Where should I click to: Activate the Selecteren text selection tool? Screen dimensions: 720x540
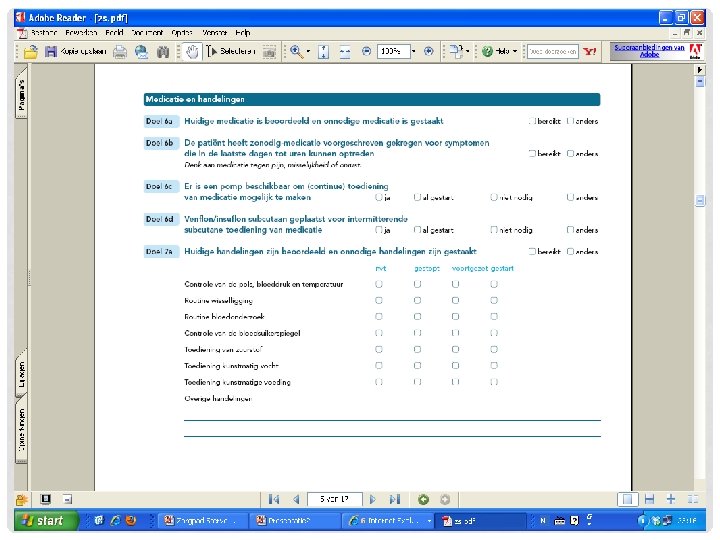click(x=230, y=51)
